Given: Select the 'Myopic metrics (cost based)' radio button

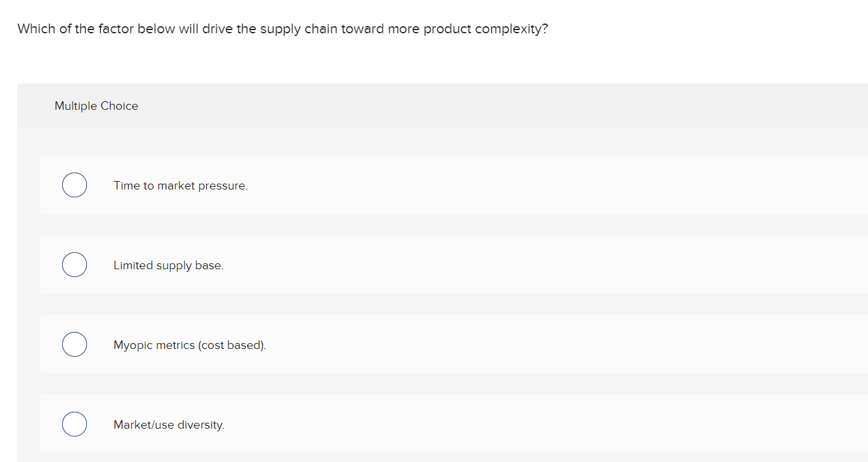Looking at the screenshot, I should coord(74,344).
